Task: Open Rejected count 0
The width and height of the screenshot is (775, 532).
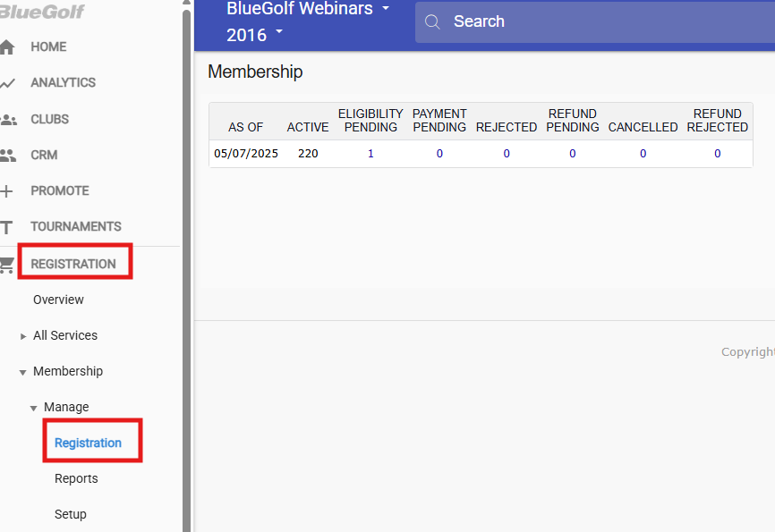Action: click(507, 154)
